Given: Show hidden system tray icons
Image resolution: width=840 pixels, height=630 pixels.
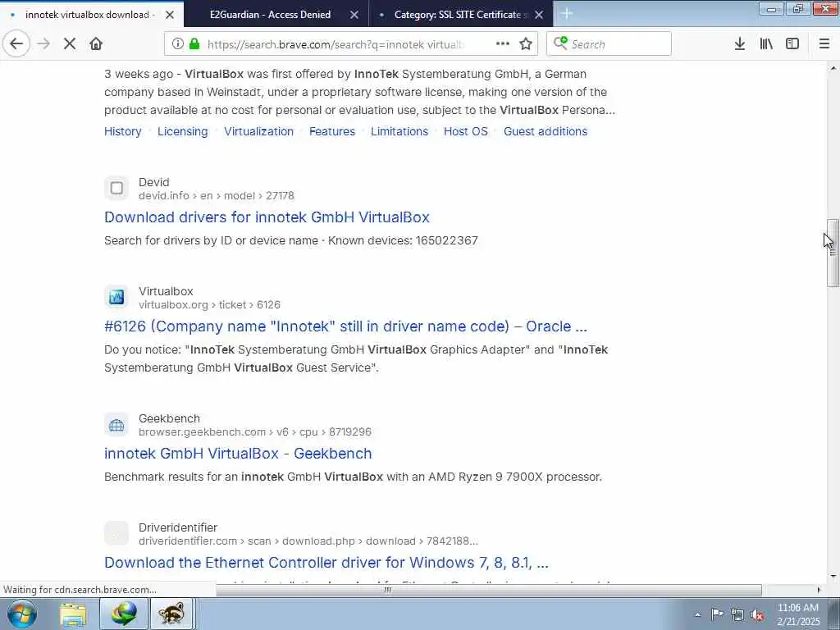Looking at the screenshot, I should 697,614.
